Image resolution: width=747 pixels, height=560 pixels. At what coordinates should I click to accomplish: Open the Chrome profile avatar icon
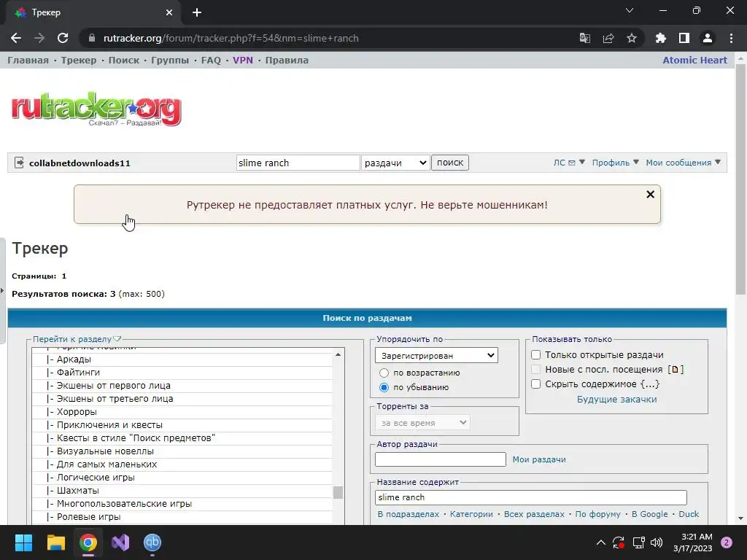[707, 38]
